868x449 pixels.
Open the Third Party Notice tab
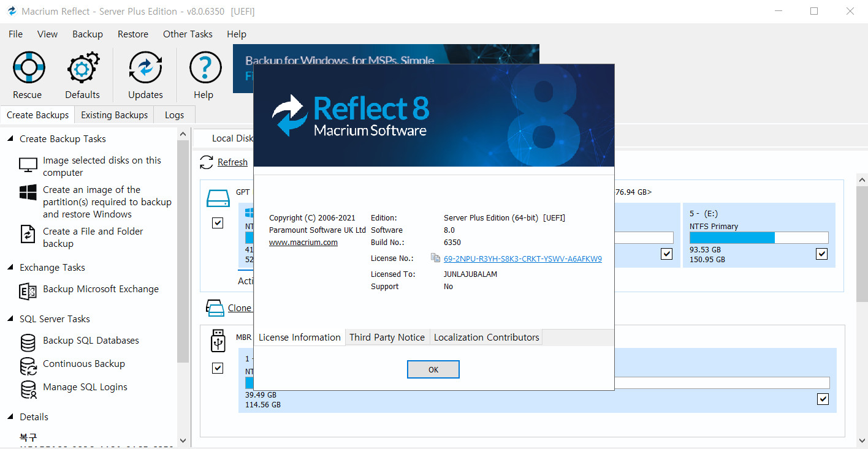tap(387, 338)
